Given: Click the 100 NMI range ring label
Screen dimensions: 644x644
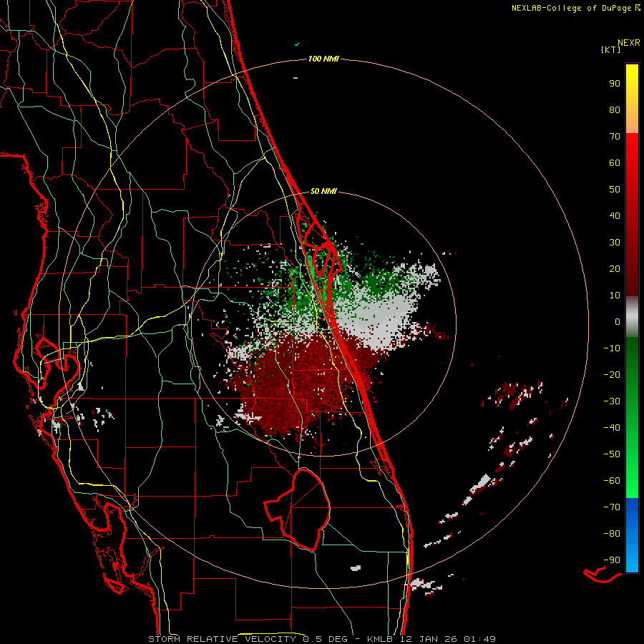Looking at the screenshot, I should pos(323,59).
